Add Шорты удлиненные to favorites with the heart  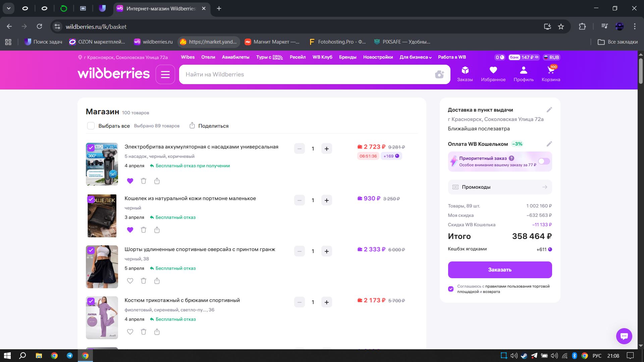pos(130,281)
